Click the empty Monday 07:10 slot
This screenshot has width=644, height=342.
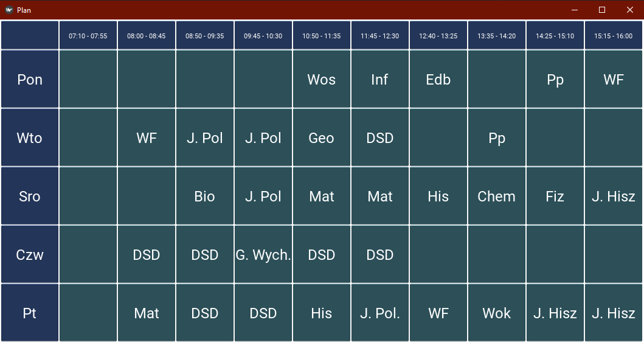click(x=88, y=79)
